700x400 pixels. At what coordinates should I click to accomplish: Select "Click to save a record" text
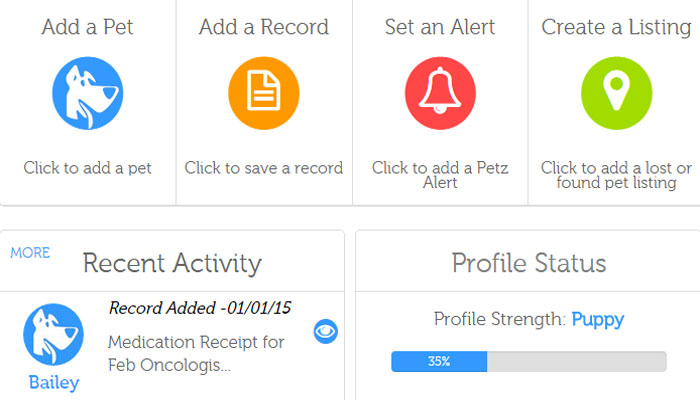264,168
